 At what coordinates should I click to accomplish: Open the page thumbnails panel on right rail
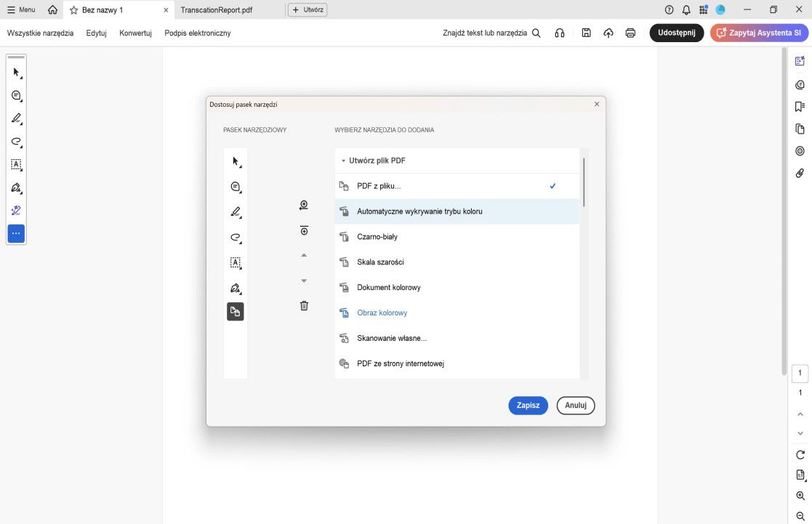coord(800,129)
